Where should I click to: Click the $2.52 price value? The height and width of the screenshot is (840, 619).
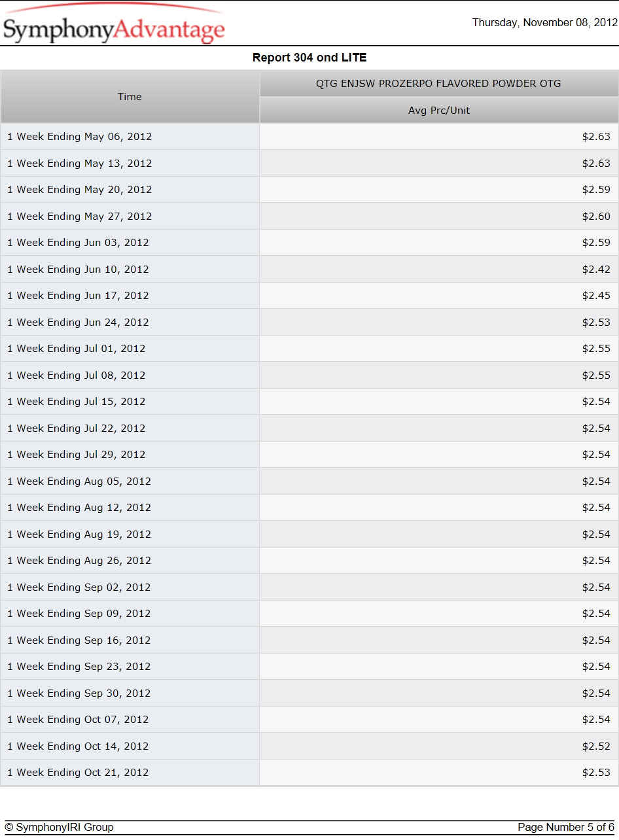596,746
